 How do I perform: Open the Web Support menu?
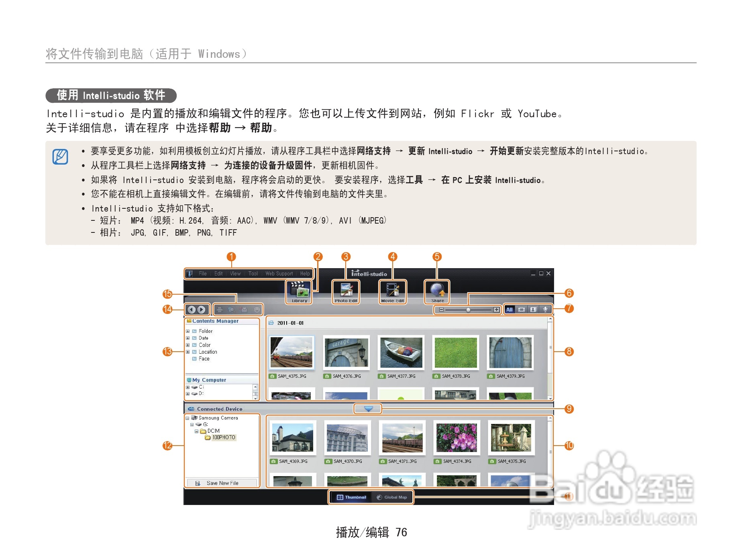(279, 274)
